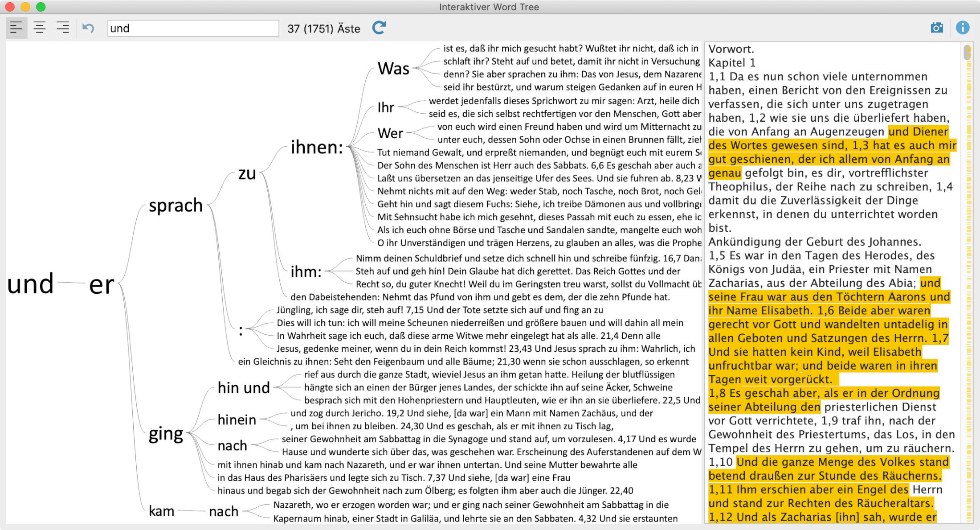Click leaf 'in das Haus des Pharisäers'
The width and height of the screenshot is (980, 530).
click(x=394, y=478)
